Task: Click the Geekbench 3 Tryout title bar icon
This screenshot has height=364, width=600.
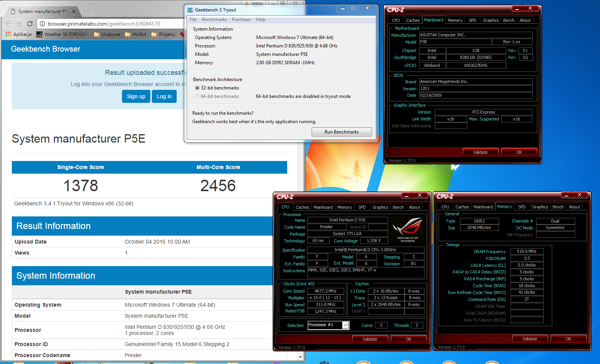Action: 190,10
